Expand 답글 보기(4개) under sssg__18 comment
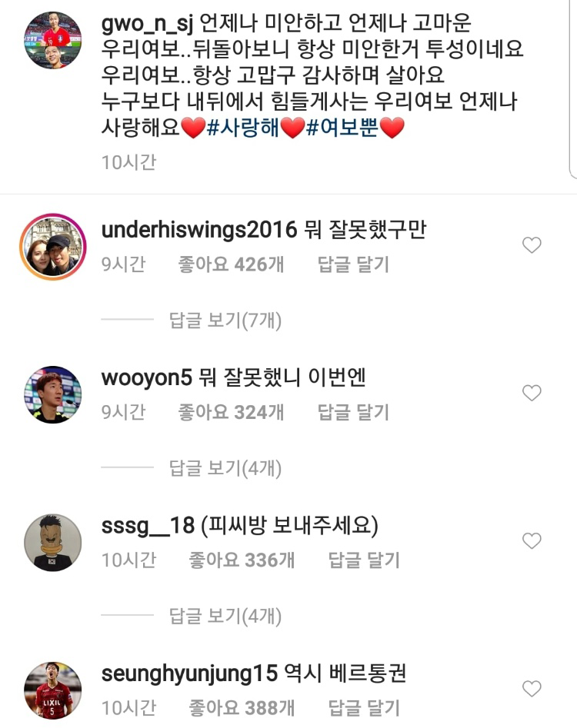The height and width of the screenshot is (728, 577). coord(225,616)
